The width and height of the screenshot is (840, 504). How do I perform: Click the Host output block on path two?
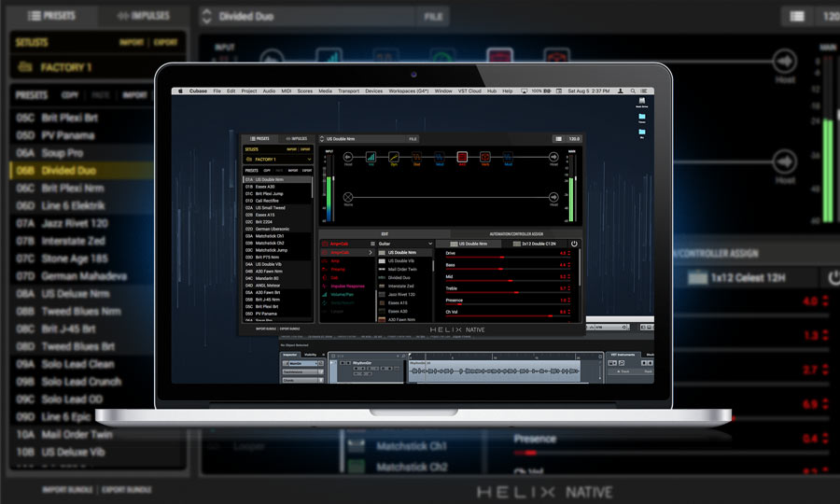point(553,197)
